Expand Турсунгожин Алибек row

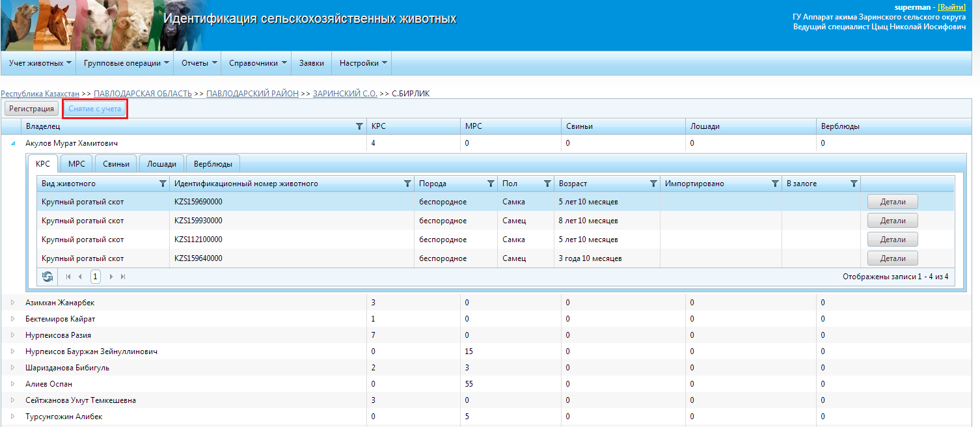(x=12, y=417)
